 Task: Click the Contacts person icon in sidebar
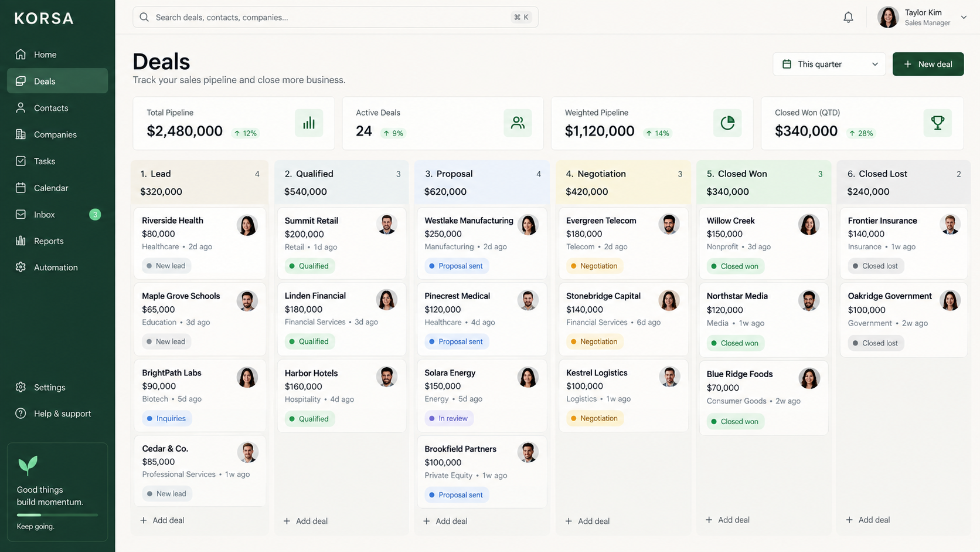pyautogui.click(x=21, y=108)
